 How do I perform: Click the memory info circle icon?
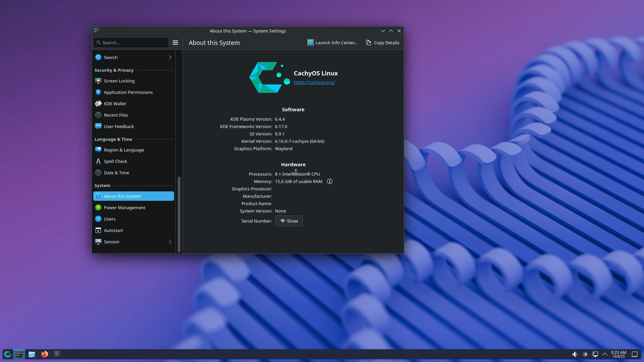pos(330,181)
